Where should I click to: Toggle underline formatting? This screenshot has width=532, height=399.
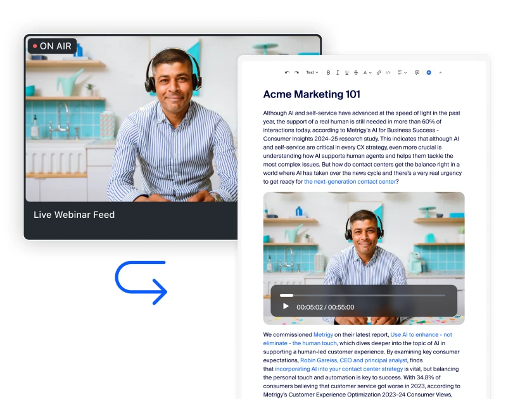[x=346, y=72]
